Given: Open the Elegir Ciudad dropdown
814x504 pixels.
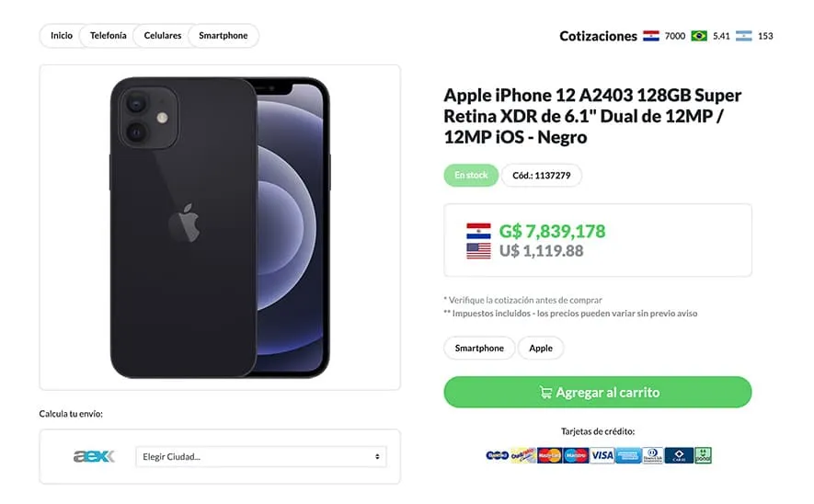Looking at the screenshot, I should point(260,456).
